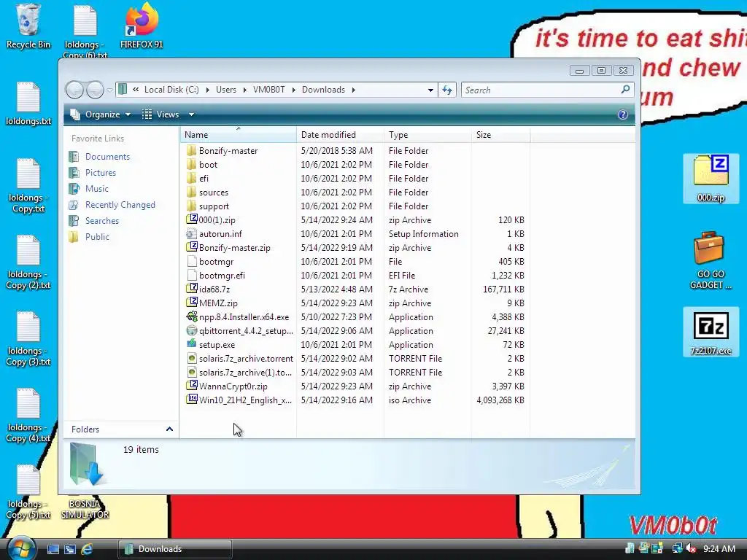Select Bonzify-master.zip file name
747x560 pixels.
tap(234, 248)
